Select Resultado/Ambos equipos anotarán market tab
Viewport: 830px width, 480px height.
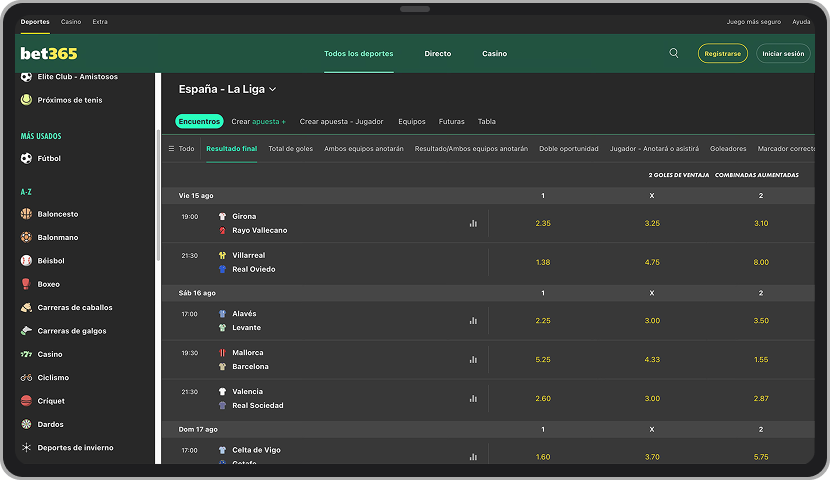pos(471,149)
